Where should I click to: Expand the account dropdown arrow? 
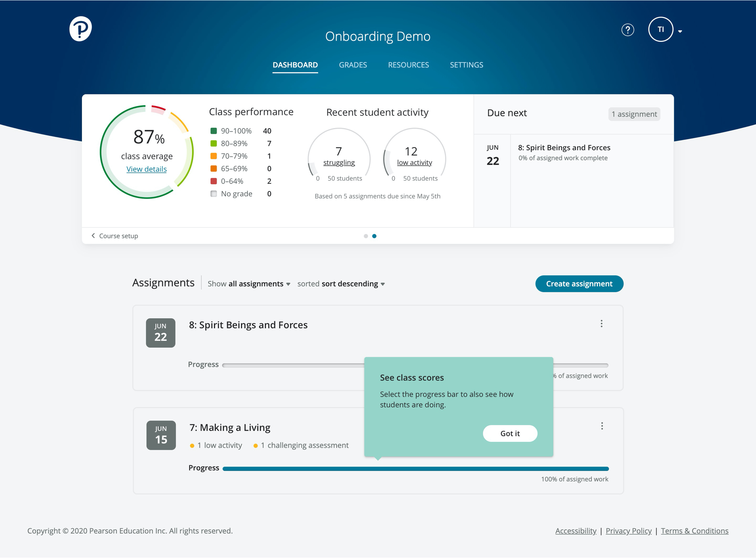point(680,31)
